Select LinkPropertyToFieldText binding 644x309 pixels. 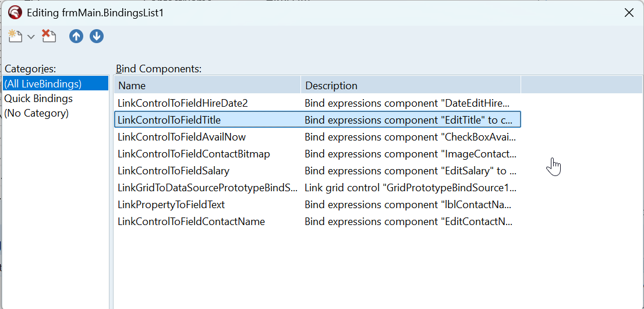pos(171,205)
